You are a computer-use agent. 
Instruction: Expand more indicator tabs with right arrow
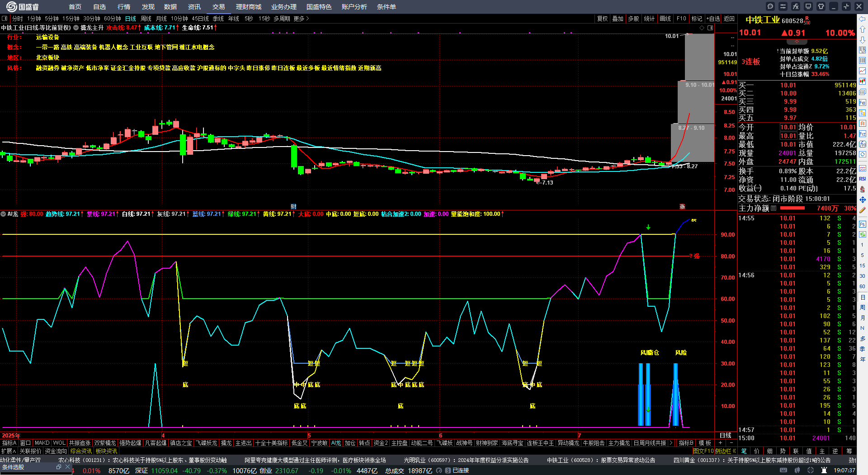[671, 443]
